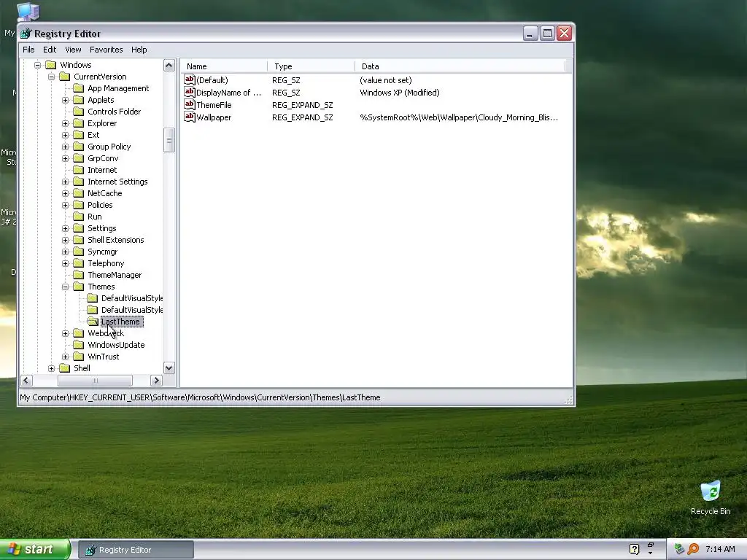Expand the Internet Settings key

click(65, 182)
